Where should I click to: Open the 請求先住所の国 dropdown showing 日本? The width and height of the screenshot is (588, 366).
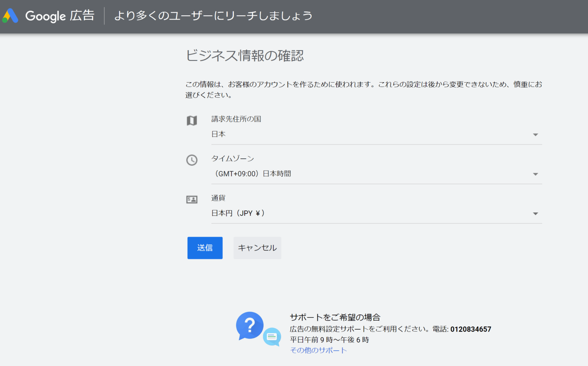pos(376,134)
